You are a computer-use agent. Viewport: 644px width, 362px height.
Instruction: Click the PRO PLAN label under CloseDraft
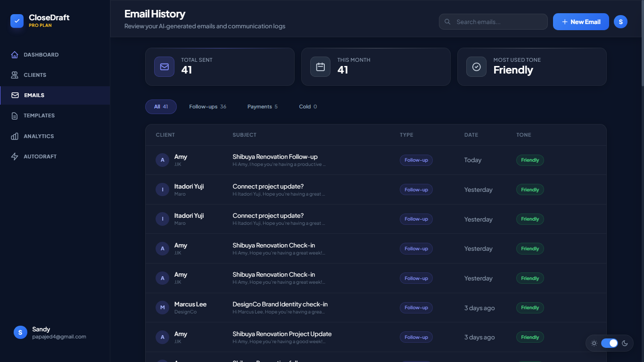(x=40, y=25)
